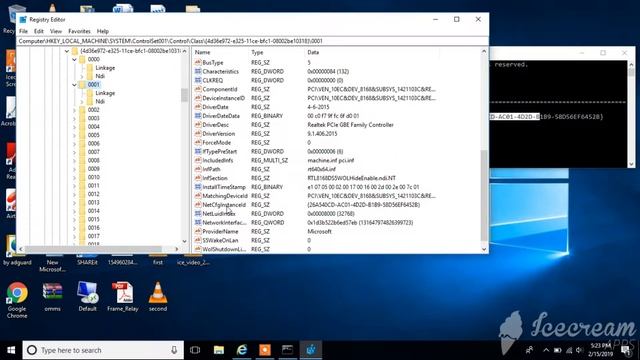The width and height of the screenshot is (640, 360).
Task: Select the DriverDateData binary value icon
Action: pos(198,116)
